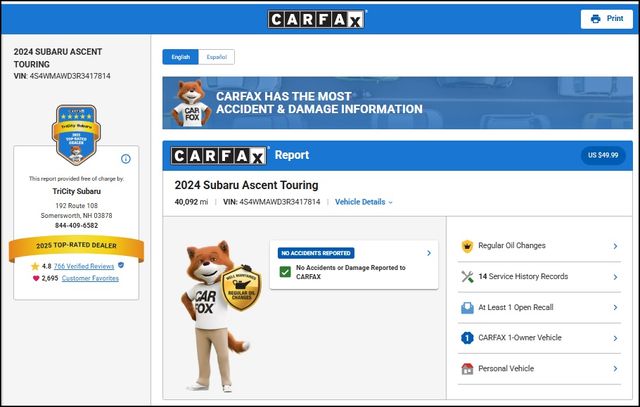Click the wrench service history icon
The image size is (640, 407).
click(x=467, y=277)
